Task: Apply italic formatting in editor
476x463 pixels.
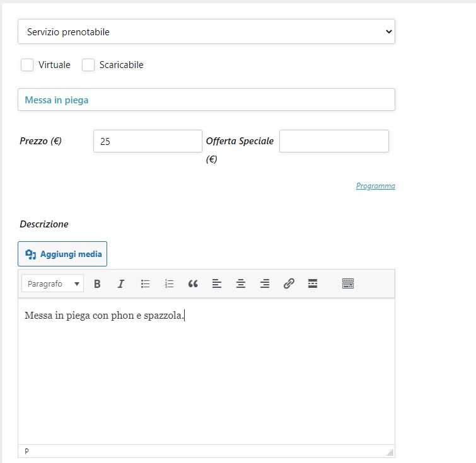Action: pos(121,284)
